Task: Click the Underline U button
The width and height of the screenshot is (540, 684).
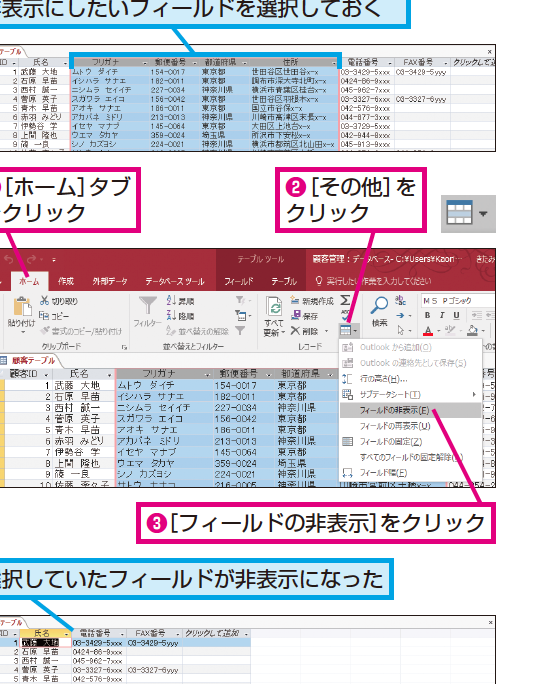Action: click(456, 315)
